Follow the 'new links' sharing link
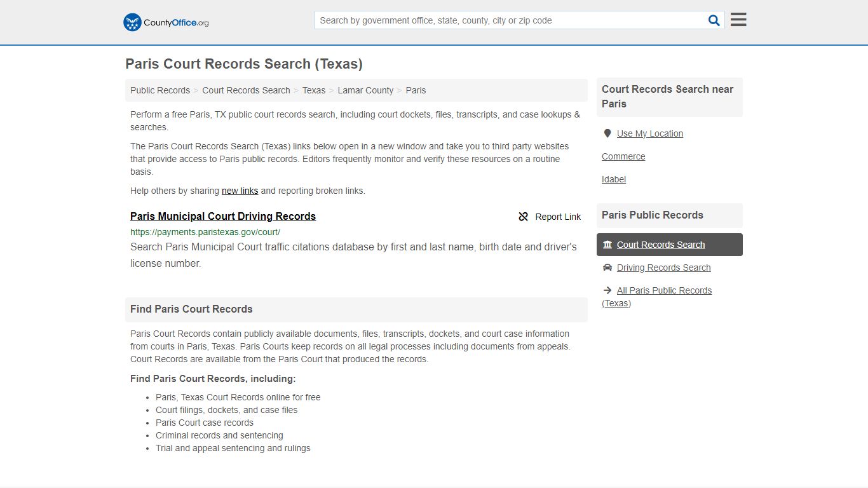Image resolution: width=868 pixels, height=488 pixels. pos(240,191)
